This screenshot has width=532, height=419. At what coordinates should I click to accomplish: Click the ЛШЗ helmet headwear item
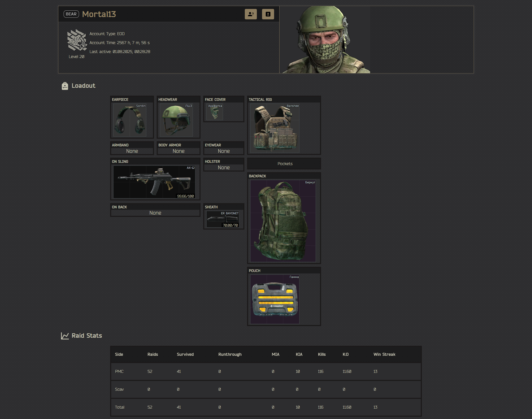[x=176, y=120]
